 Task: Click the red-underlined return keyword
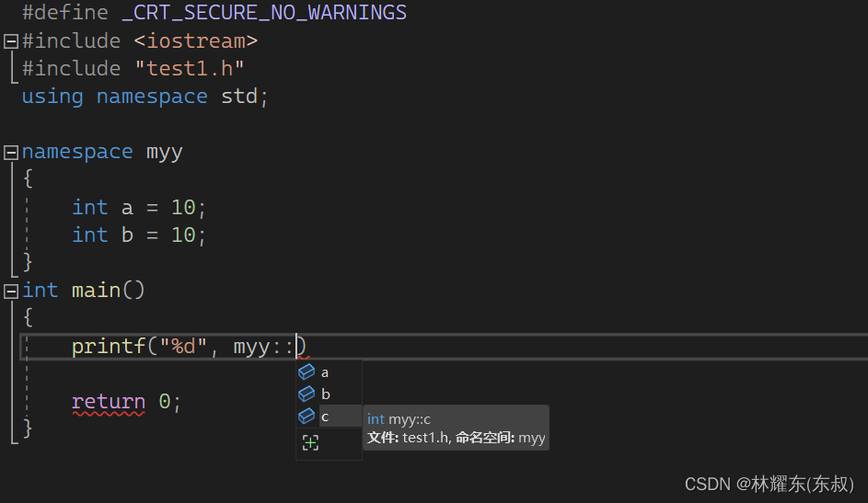(108, 402)
